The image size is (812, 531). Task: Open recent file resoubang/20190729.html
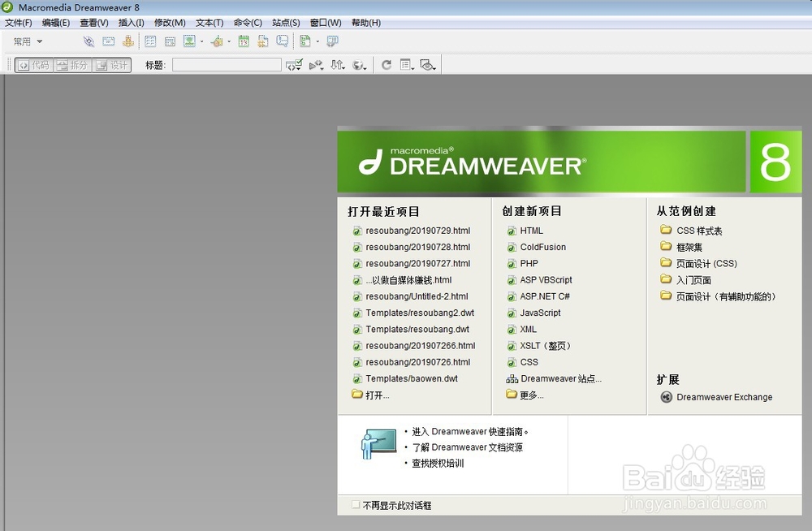click(417, 231)
